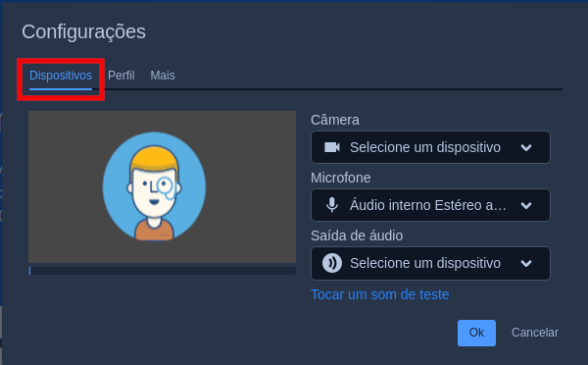Click the microphone level meter bar
This screenshot has height=365, width=588.
pos(163,271)
